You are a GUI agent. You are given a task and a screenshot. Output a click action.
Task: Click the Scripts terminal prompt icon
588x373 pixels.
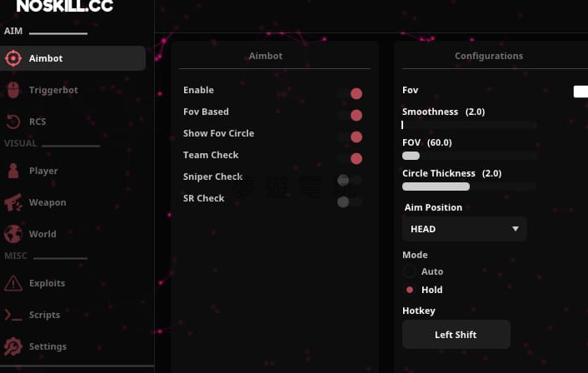pyautogui.click(x=13, y=315)
